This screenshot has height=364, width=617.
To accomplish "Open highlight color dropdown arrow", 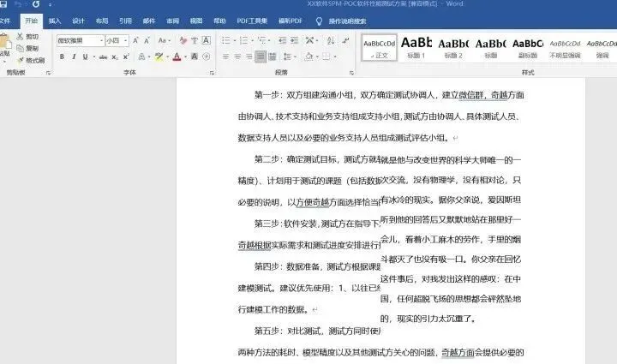I will pos(167,57).
